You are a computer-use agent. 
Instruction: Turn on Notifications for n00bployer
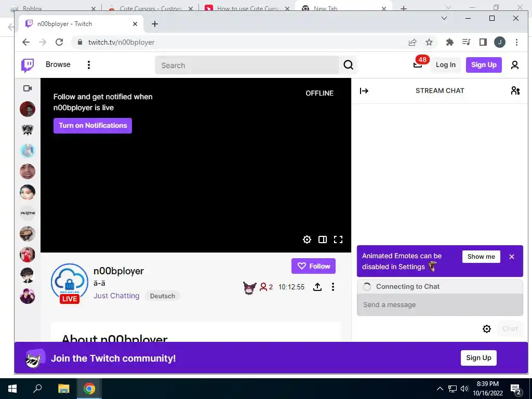(92, 126)
